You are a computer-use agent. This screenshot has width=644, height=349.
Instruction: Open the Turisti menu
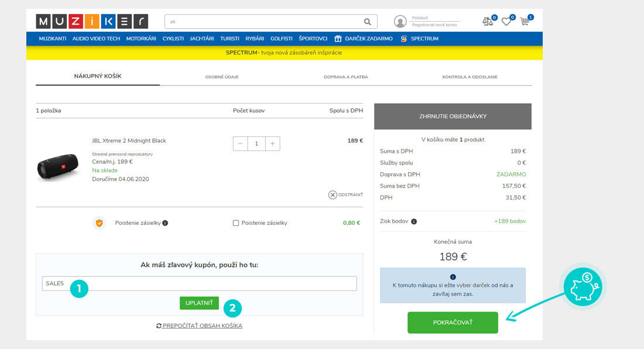229,39
